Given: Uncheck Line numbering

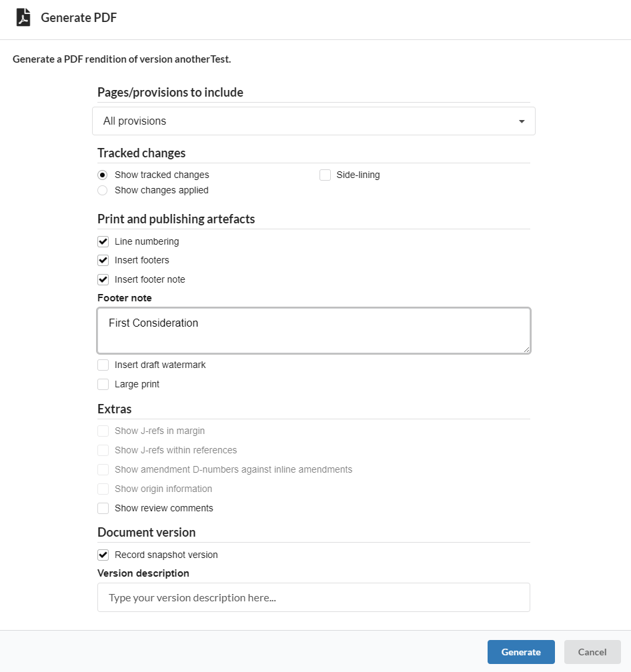Looking at the screenshot, I should [x=103, y=242].
